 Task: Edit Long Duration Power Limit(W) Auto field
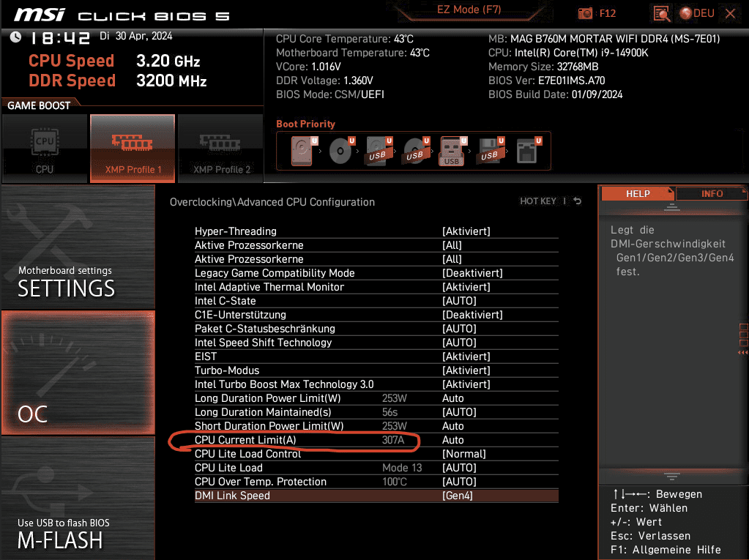(x=452, y=398)
